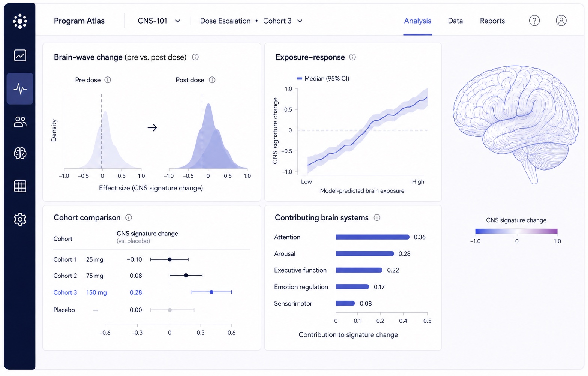Screen dimensions: 588x376
Task: Click the CNS signature change color gradient bar
Action: click(516, 231)
